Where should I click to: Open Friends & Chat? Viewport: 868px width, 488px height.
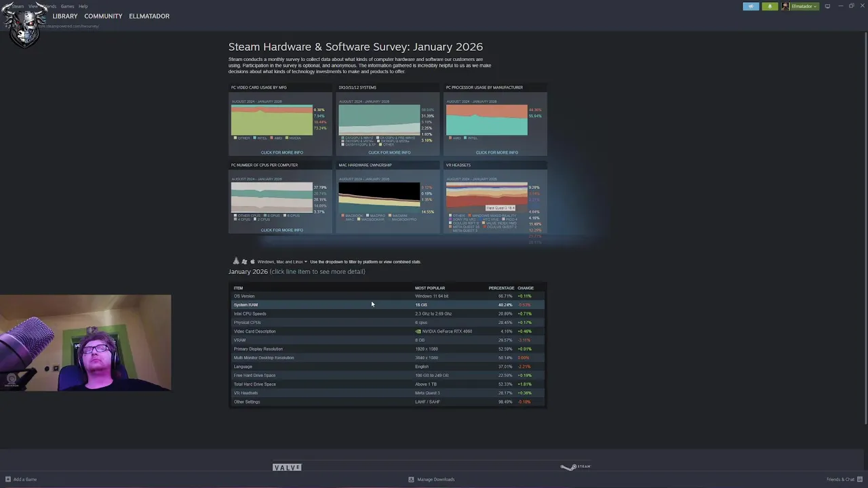point(844,479)
